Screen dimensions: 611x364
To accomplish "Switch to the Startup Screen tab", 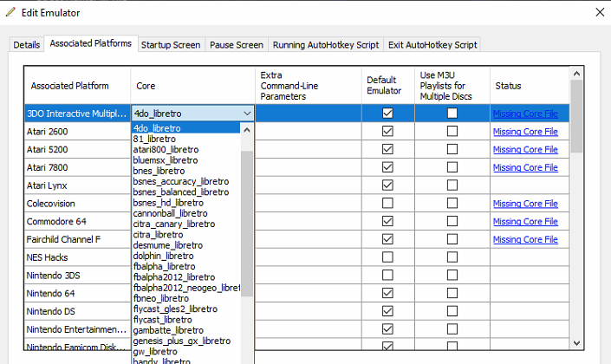I will tap(170, 44).
